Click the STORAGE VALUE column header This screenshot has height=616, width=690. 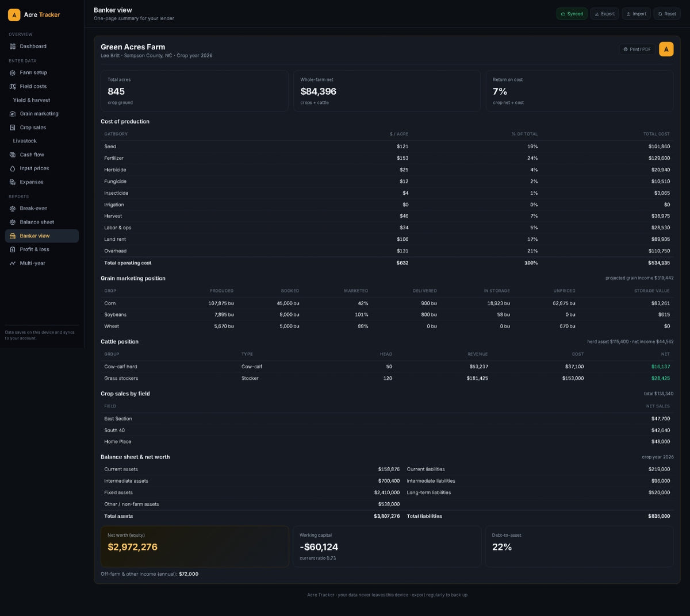pos(652,291)
